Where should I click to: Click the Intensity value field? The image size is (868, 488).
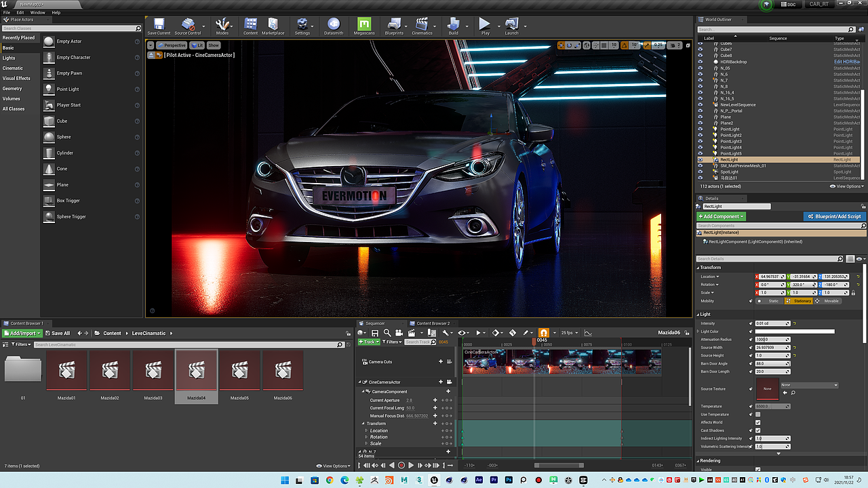pos(772,323)
